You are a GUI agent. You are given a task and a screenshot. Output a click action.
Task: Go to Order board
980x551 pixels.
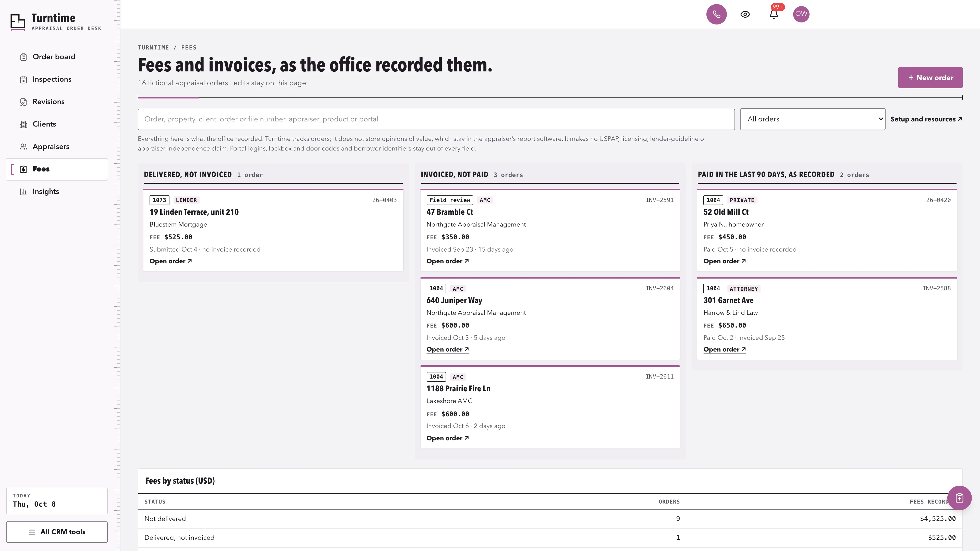(x=57, y=57)
